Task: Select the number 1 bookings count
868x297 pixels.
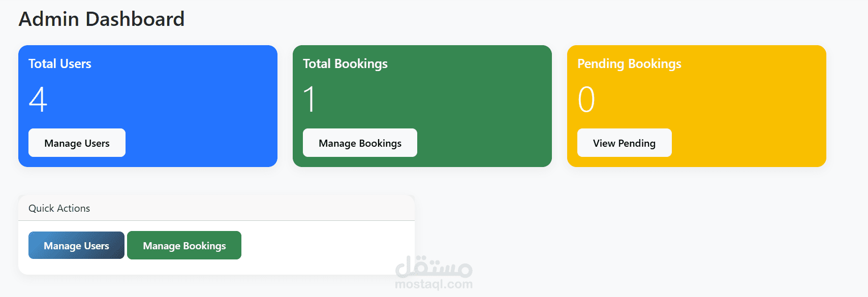Action: pyautogui.click(x=309, y=100)
